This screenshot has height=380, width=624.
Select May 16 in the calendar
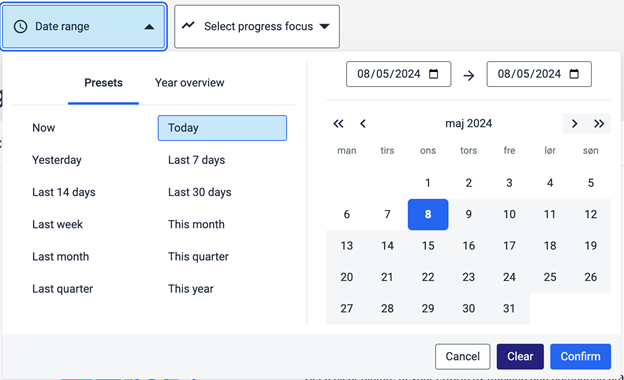point(469,246)
